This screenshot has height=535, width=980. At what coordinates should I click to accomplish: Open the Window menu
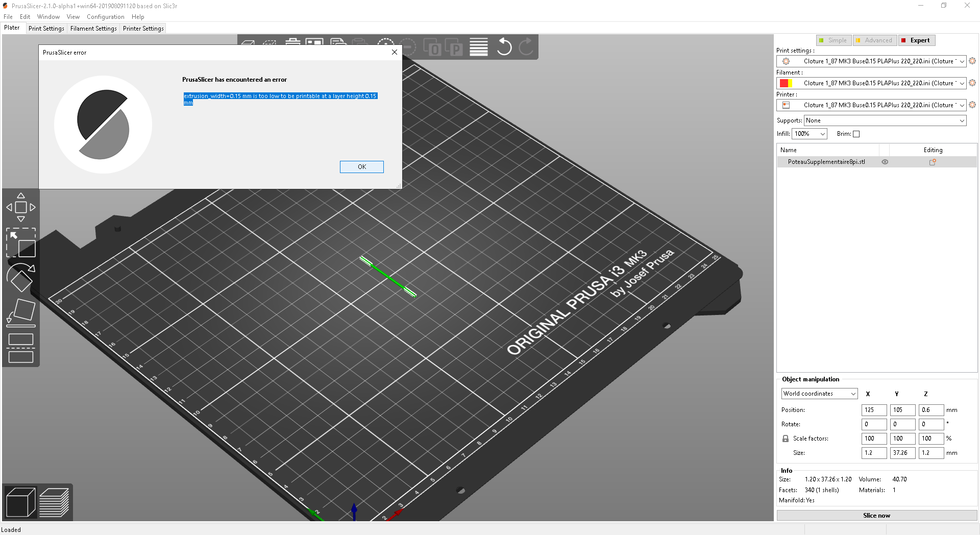coord(48,17)
